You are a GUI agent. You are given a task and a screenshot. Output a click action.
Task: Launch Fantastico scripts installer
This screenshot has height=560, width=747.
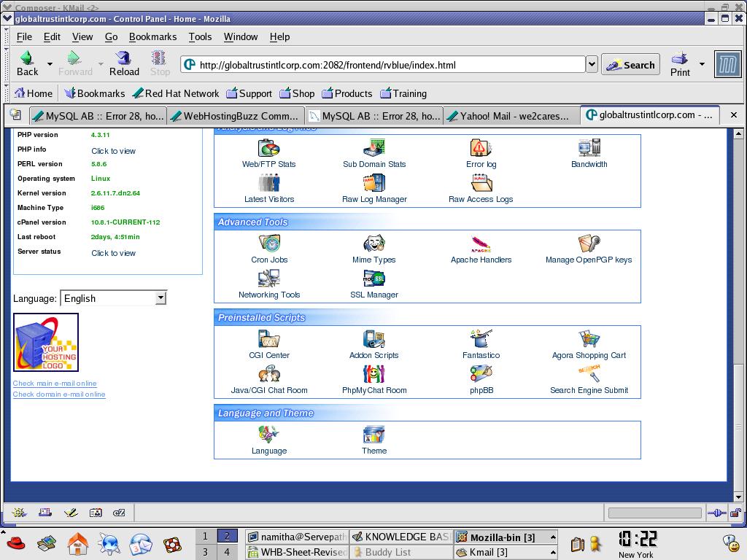point(481,340)
